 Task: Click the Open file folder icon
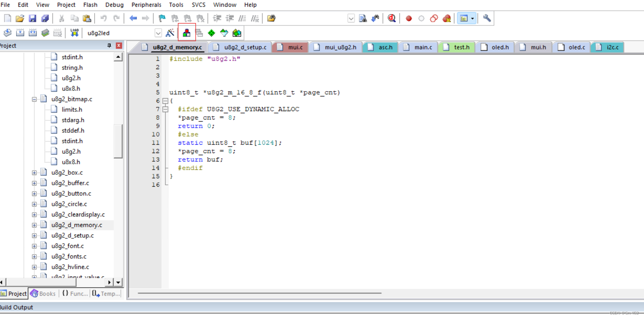(x=20, y=18)
